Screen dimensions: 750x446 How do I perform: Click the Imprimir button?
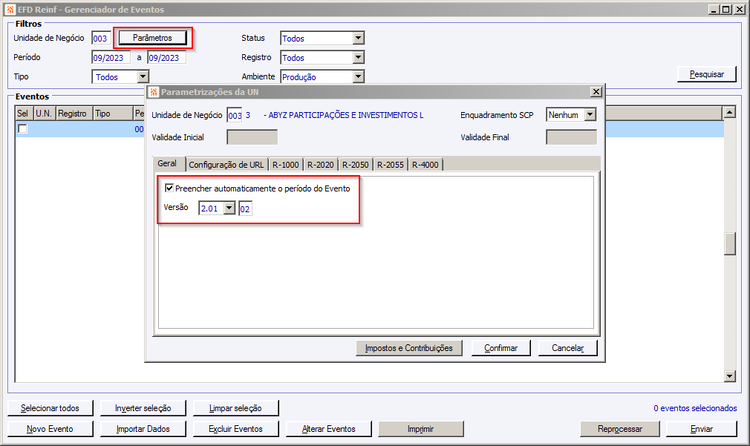tap(421, 429)
